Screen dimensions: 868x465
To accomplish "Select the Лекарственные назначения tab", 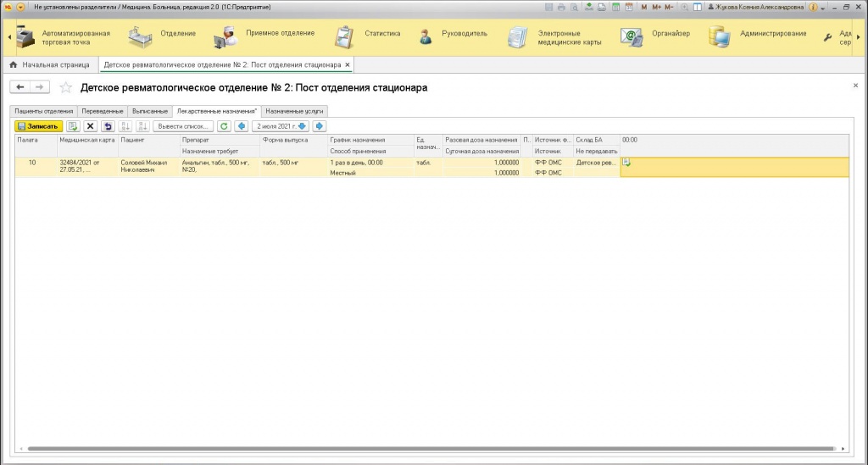I will (217, 111).
